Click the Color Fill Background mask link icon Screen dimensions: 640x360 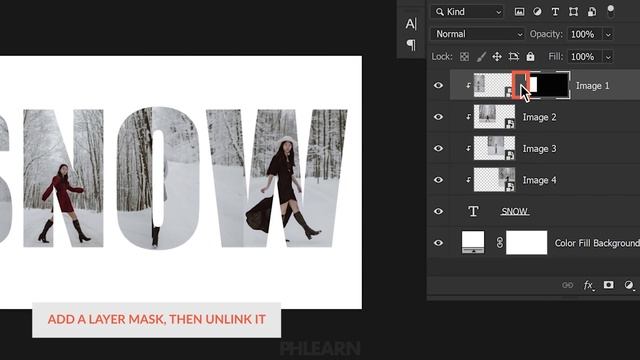click(500, 243)
